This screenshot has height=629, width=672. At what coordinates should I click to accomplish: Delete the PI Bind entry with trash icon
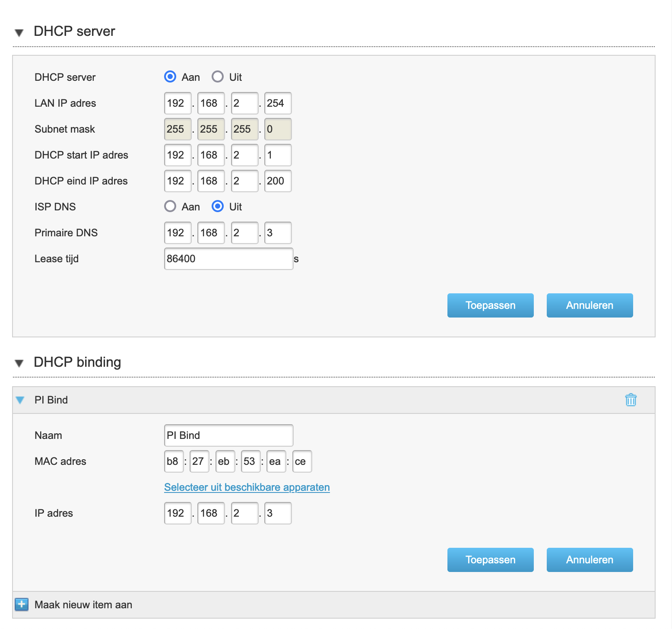pos(631,400)
